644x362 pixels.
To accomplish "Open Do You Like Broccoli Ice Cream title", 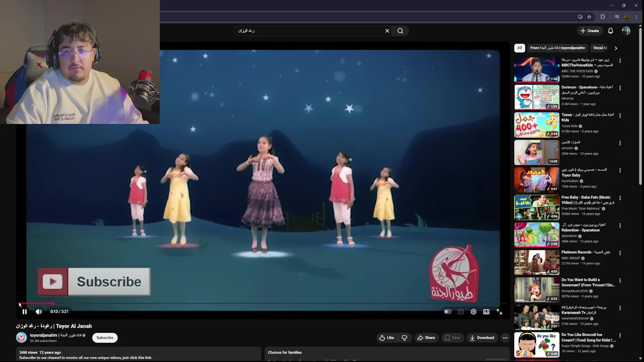I will pos(588,337).
